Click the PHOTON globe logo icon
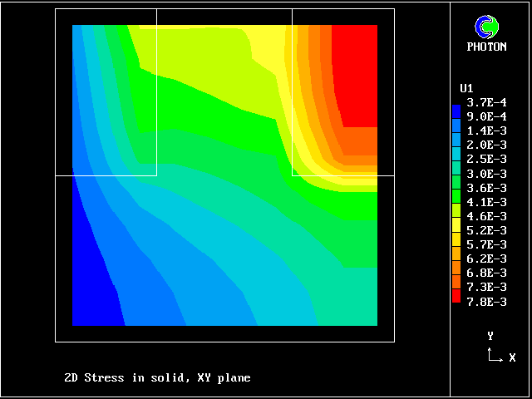This screenshot has width=532, height=399. pyautogui.click(x=490, y=27)
